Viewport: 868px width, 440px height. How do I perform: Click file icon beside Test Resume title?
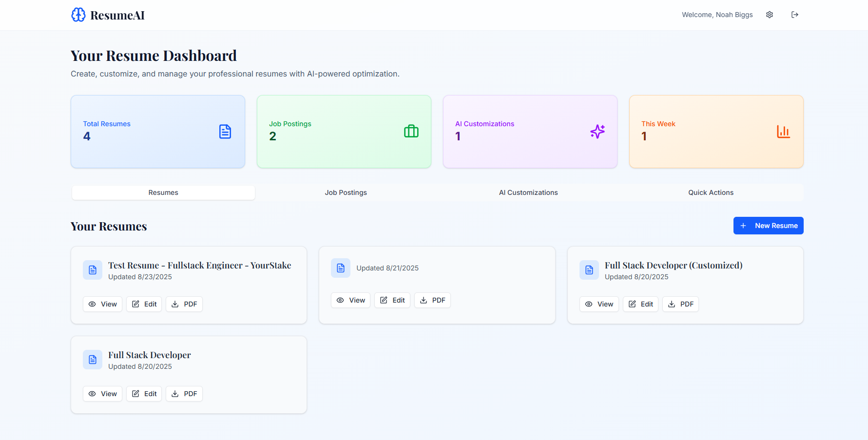click(93, 270)
